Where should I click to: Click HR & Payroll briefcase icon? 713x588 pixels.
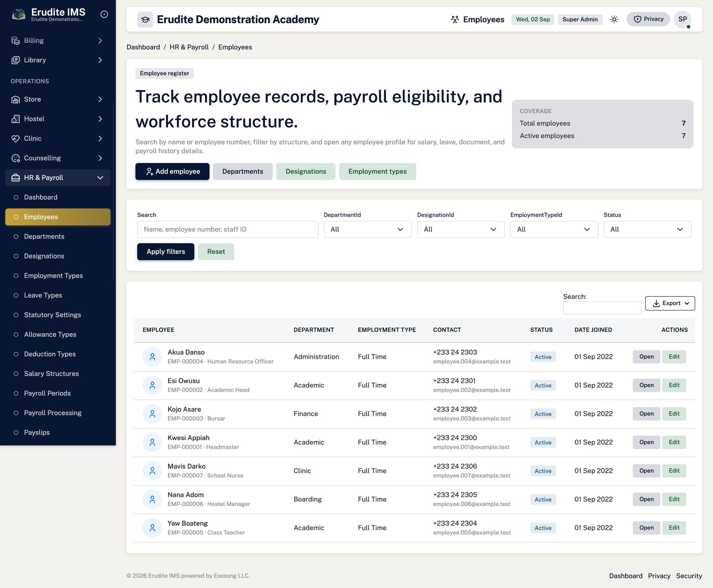coord(16,178)
